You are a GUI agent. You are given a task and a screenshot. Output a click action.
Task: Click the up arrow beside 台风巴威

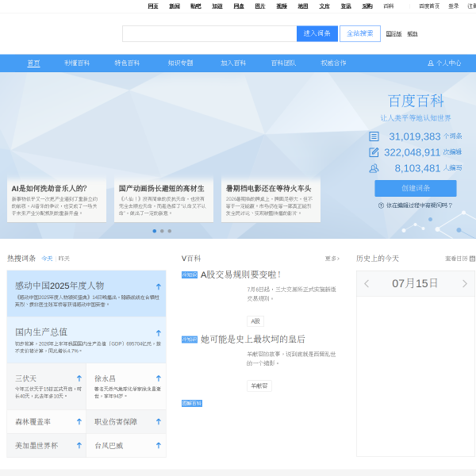159,445
